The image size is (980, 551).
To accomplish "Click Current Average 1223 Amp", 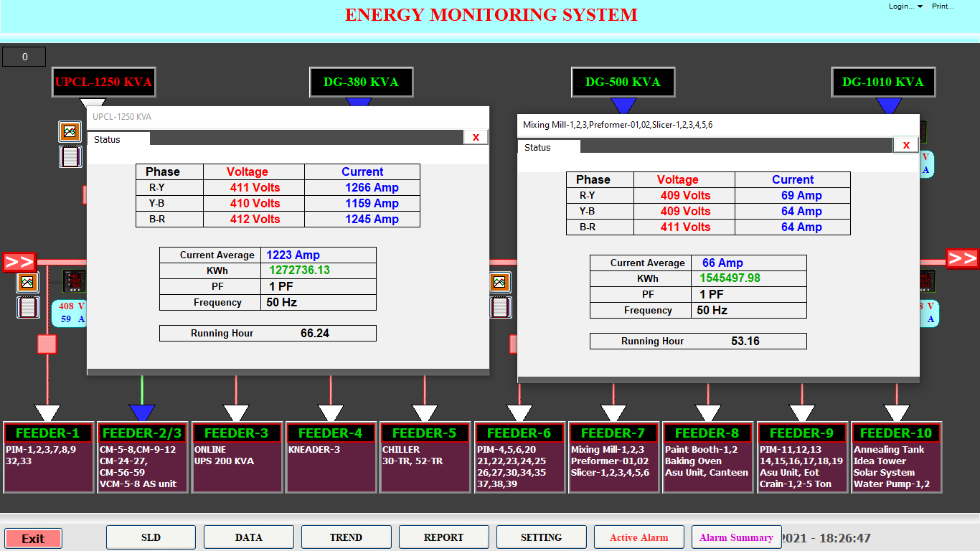I will [x=293, y=255].
